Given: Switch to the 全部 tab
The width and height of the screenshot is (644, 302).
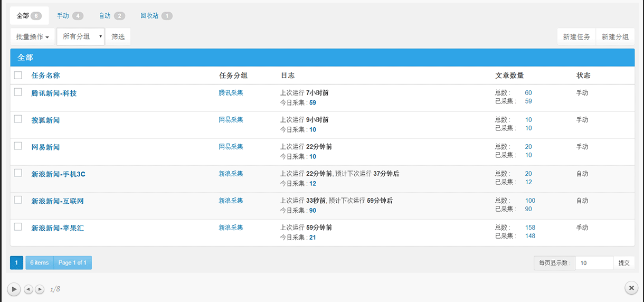Looking at the screenshot, I should (x=29, y=16).
